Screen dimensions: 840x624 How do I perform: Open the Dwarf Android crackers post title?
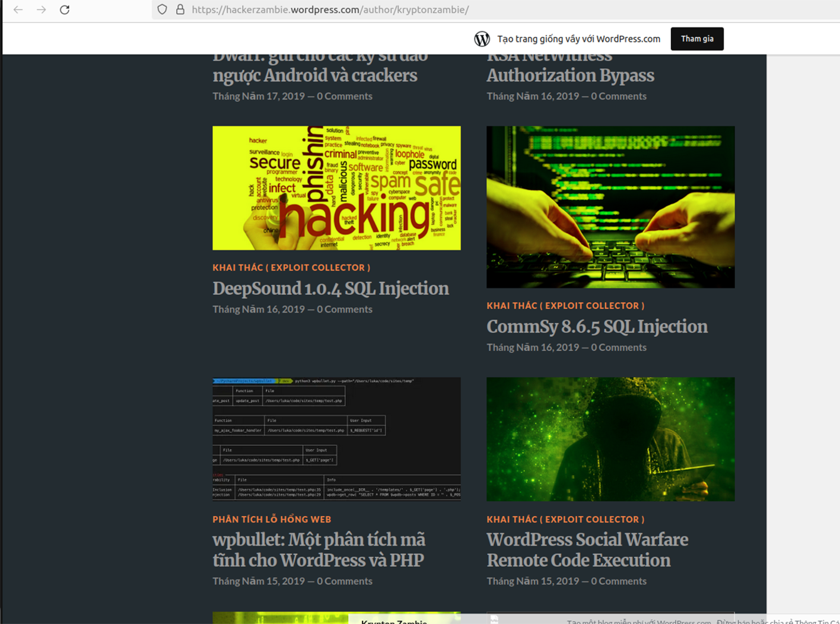click(x=320, y=69)
